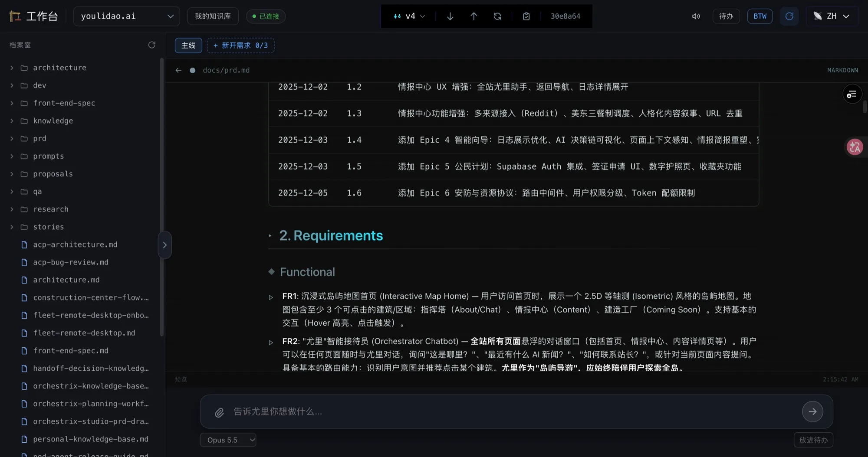Open the ZH language dropdown

point(832,16)
